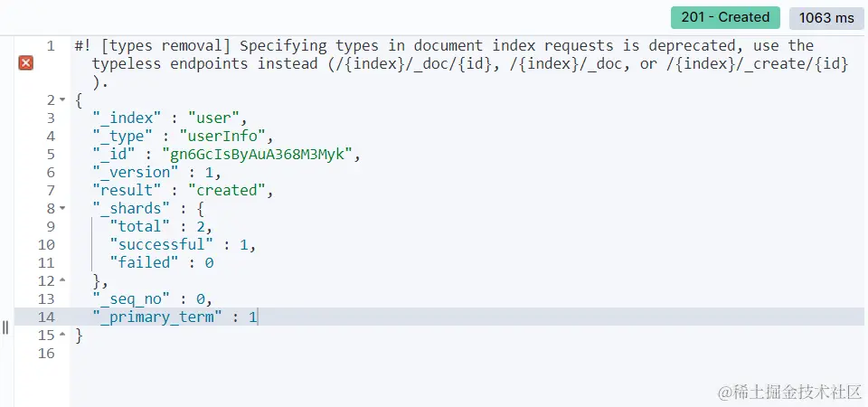Click the 201 - Created status badge

click(x=725, y=18)
